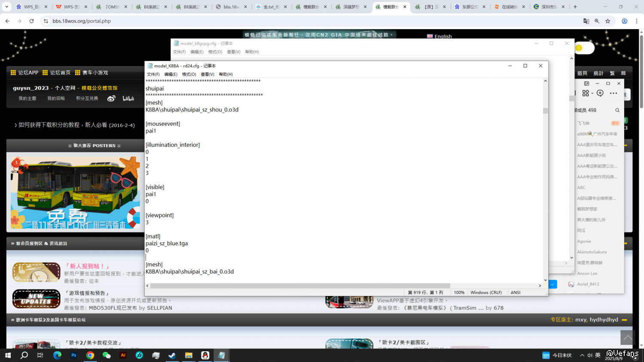Open taskbar Search
644x362 pixels.
[x=24, y=355]
